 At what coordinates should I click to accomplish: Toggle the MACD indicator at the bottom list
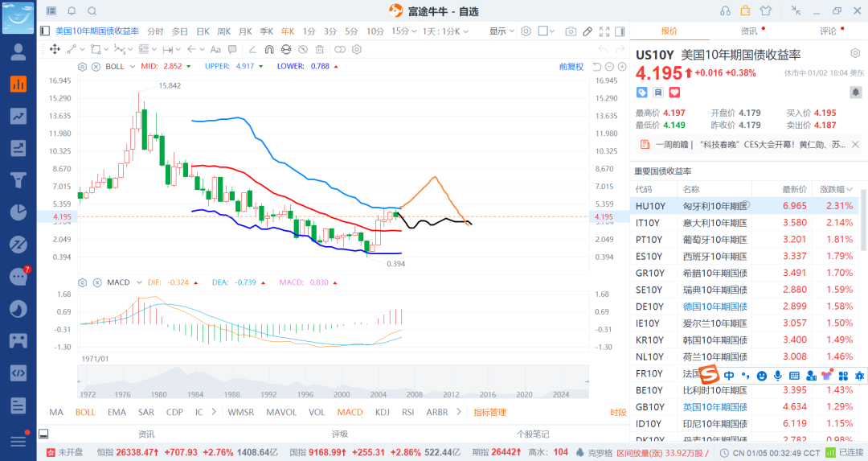[x=350, y=412]
